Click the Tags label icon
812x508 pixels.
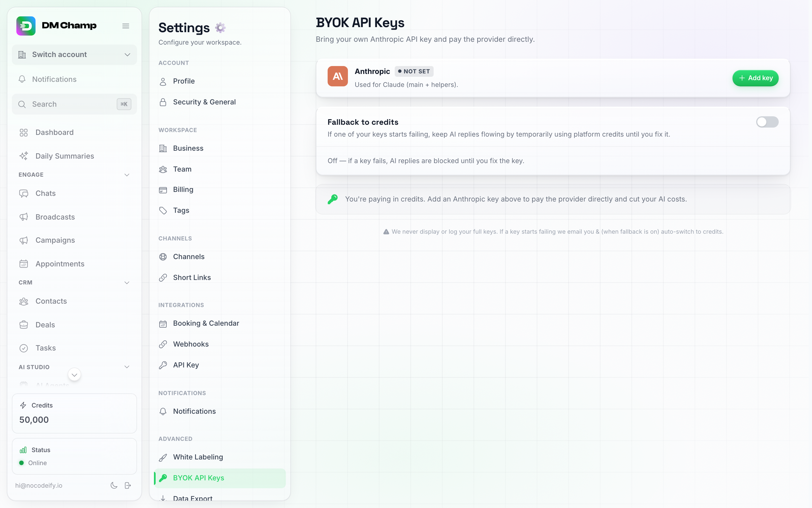(x=163, y=211)
